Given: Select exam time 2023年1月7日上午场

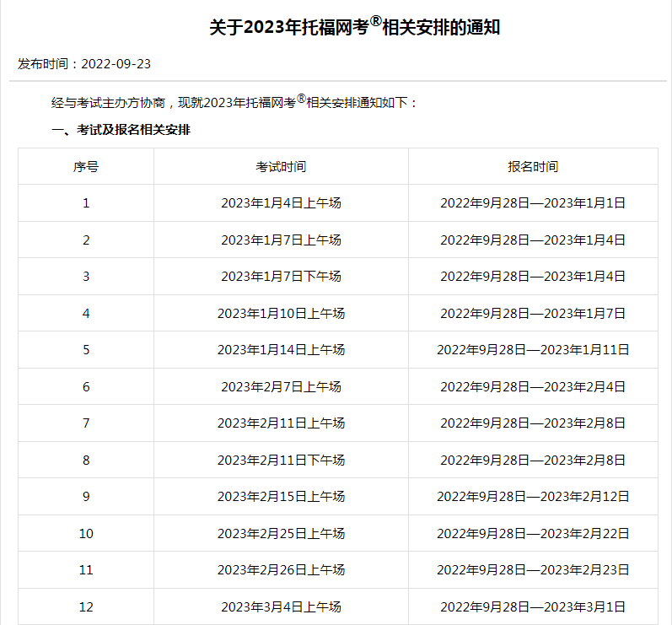Looking at the screenshot, I should [x=281, y=240].
